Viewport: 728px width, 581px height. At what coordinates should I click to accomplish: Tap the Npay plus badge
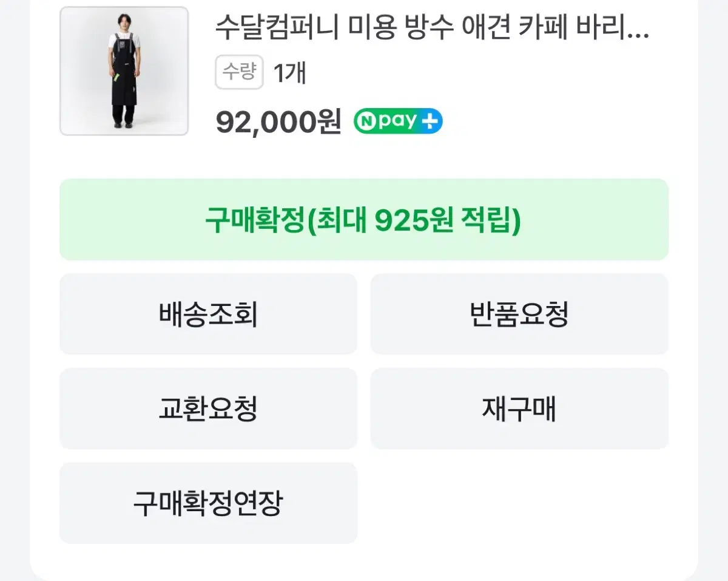(399, 121)
